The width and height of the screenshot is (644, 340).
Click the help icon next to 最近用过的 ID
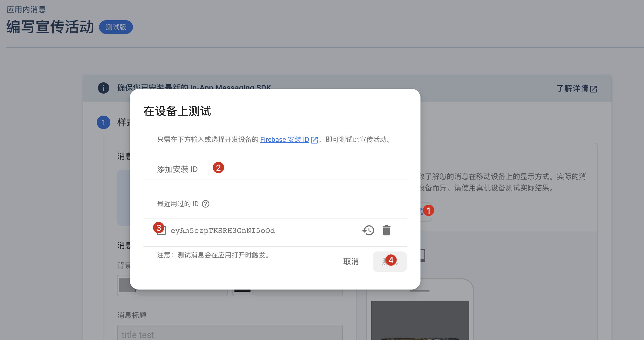pyautogui.click(x=206, y=204)
